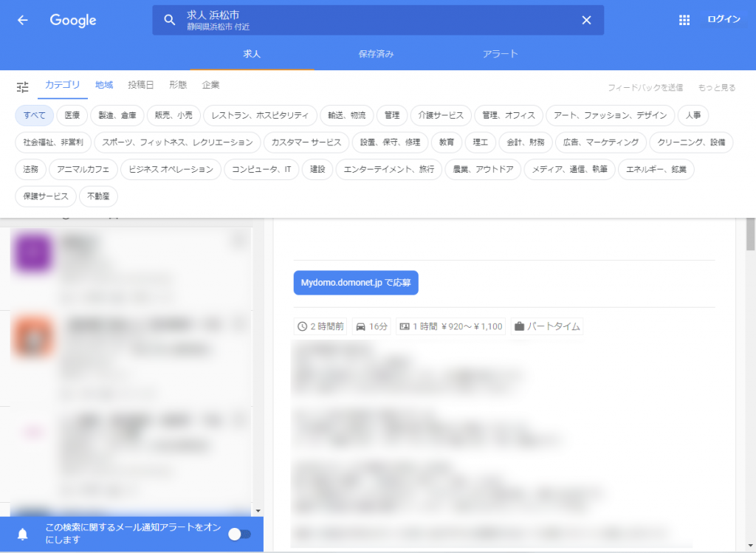Clear the search box with X icon
This screenshot has height=553, width=756.
pos(586,20)
